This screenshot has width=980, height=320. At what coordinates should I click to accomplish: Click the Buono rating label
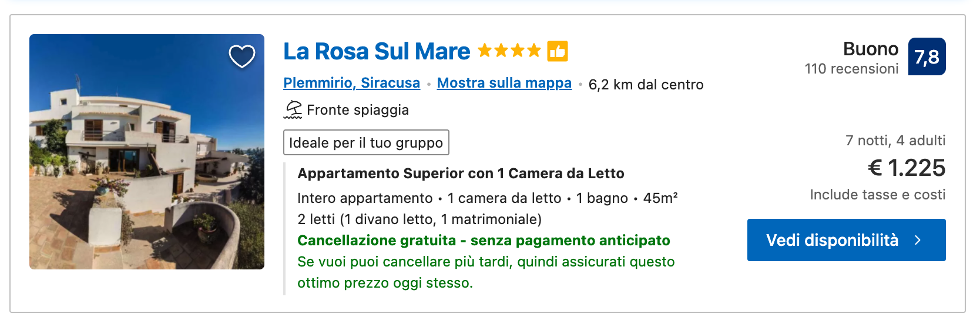pos(871,49)
